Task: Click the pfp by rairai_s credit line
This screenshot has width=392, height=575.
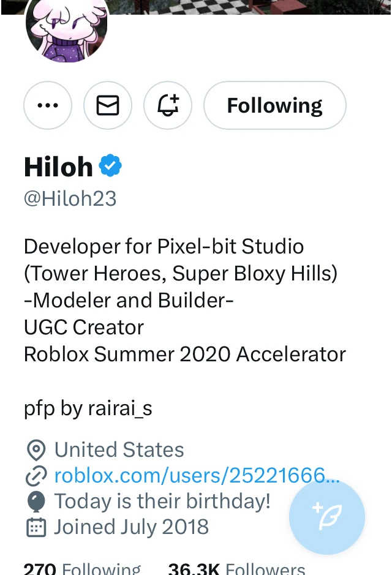Action: click(88, 408)
